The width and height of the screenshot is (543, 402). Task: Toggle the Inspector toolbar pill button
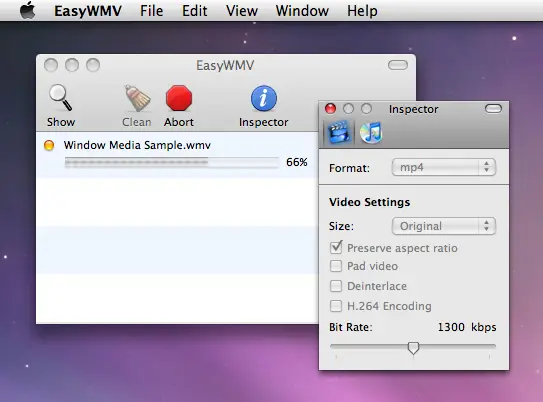tap(493, 109)
